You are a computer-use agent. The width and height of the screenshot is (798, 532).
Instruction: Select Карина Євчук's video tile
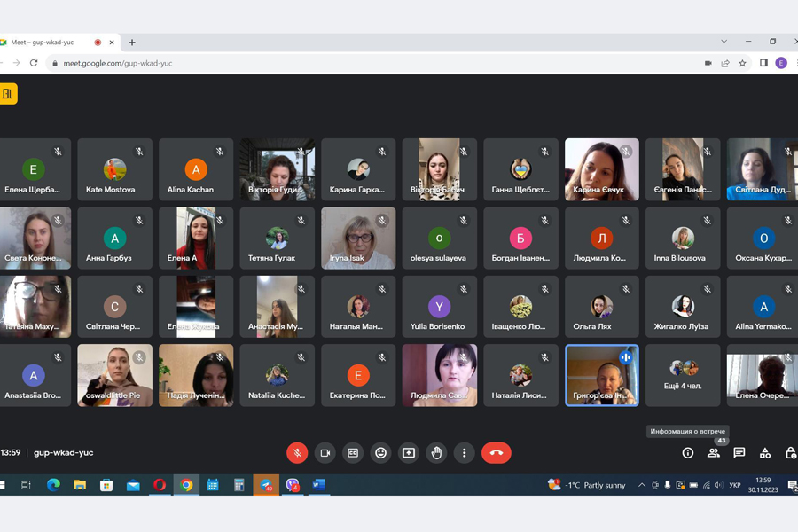coord(602,169)
